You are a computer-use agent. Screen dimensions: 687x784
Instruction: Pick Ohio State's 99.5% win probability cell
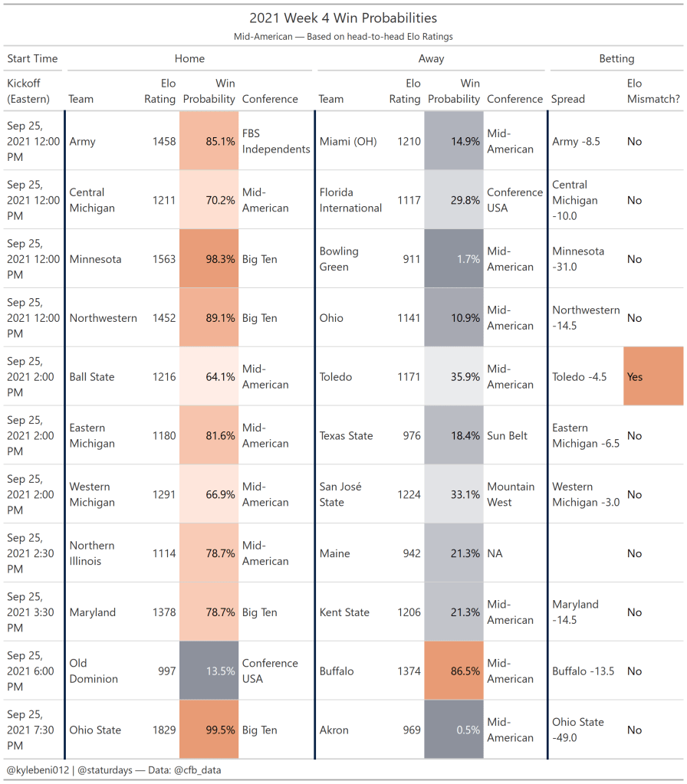(209, 730)
